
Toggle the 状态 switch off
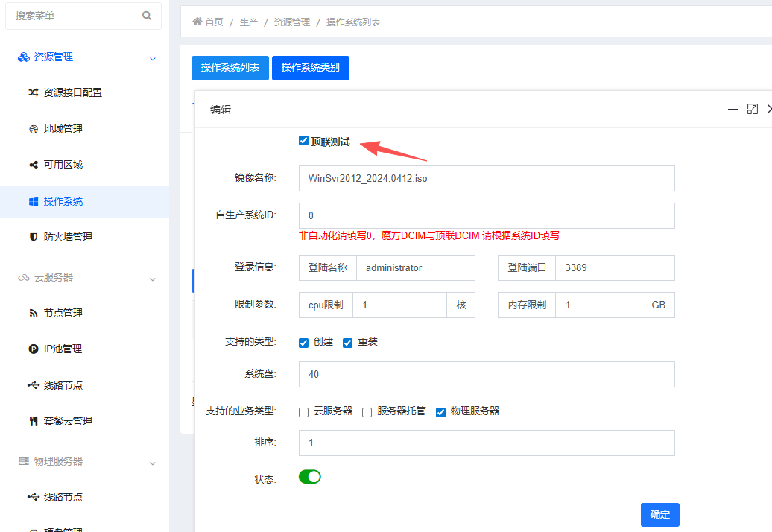pyautogui.click(x=310, y=476)
